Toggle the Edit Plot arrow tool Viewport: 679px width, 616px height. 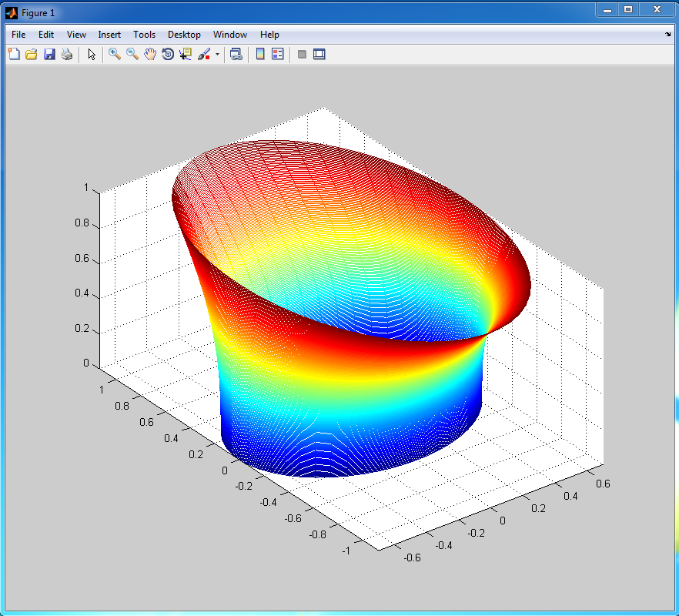(92, 54)
